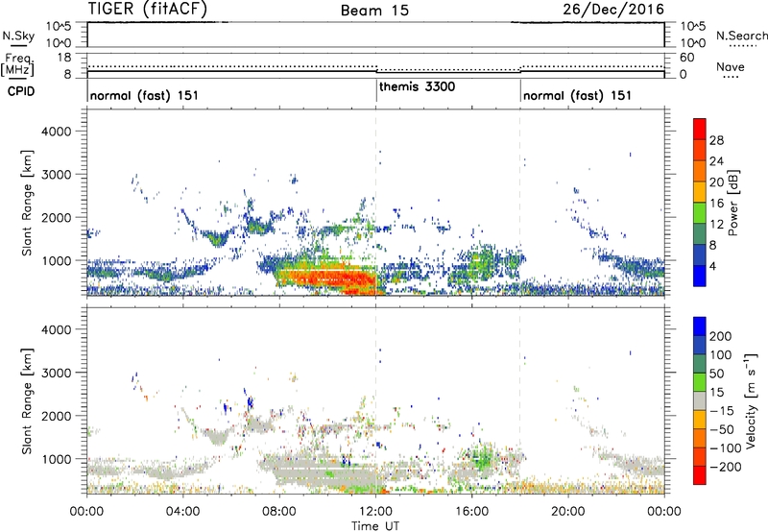Click the 'CPID' row label
This screenshot has height=532, width=768.
click(x=21, y=91)
